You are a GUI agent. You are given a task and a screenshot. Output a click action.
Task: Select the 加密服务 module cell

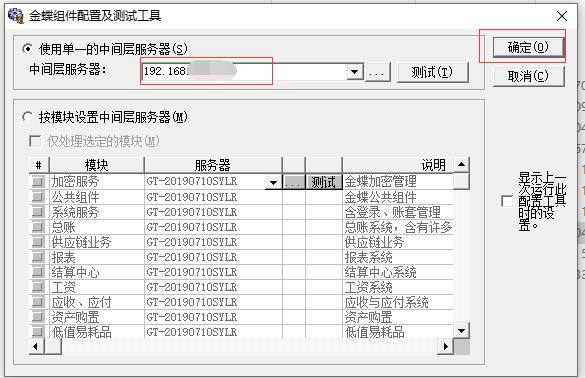click(x=97, y=182)
